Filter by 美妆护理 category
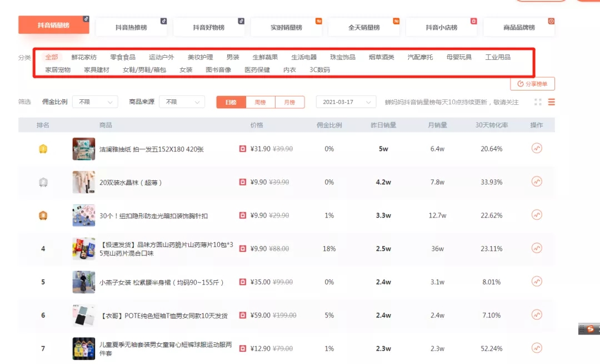Image resolution: width=600 pixels, height=364 pixels. click(x=200, y=57)
